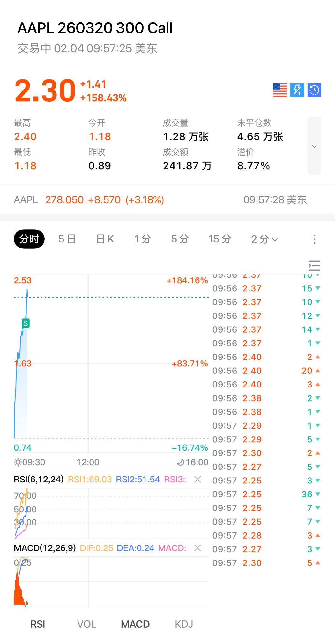Open the AAPL underlying stock quote row

click(160, 200)
